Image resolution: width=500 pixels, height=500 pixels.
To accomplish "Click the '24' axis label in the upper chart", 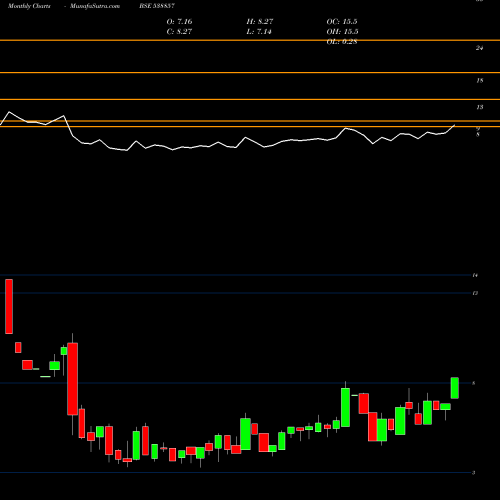I will (x=479, y=48).
